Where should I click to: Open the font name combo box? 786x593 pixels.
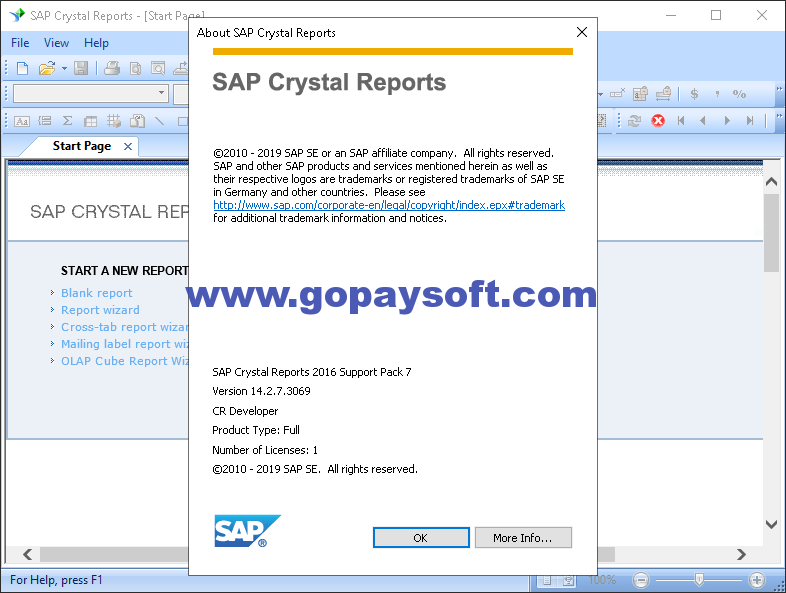(91, 93)
